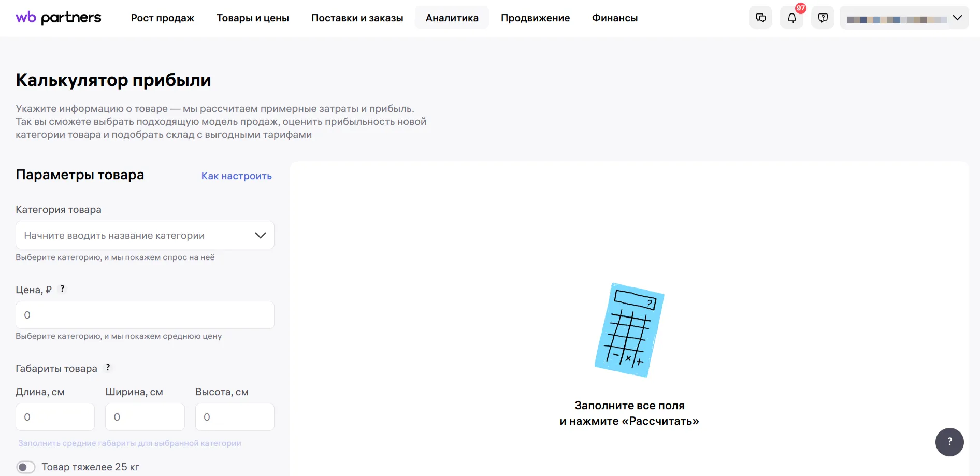This screenshot has height=476, width=980.
Task: Click the Как настроить link
Action: coord(236,176)
